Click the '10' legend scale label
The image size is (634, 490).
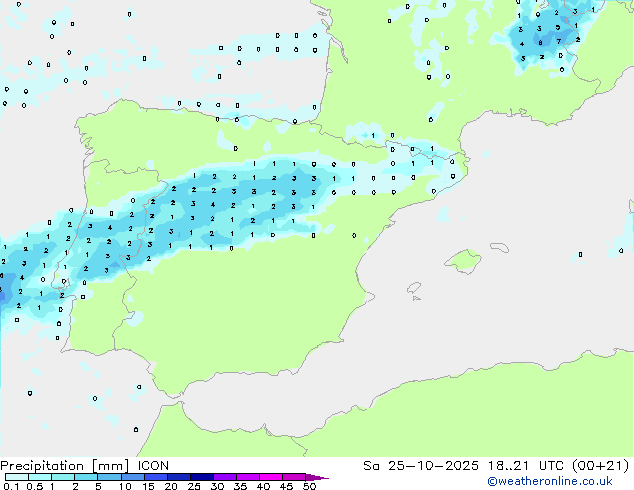click(x=125, y=486)
